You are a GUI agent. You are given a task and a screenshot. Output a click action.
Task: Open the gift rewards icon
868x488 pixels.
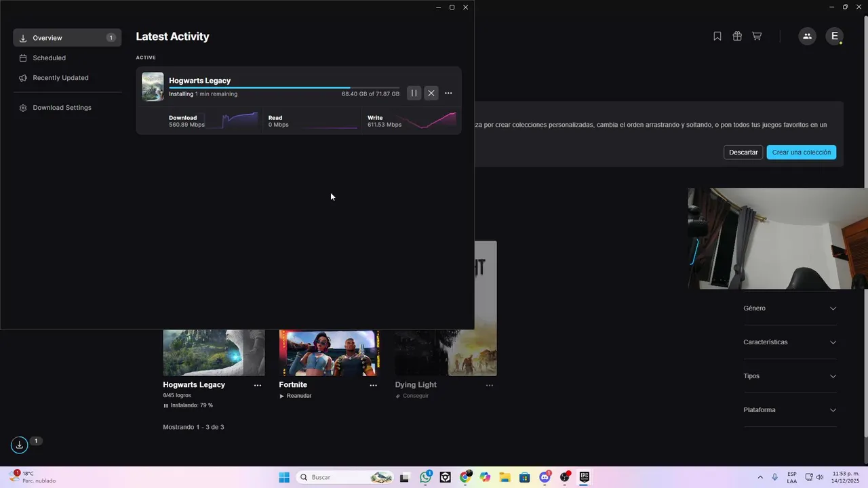pos(737,37)
